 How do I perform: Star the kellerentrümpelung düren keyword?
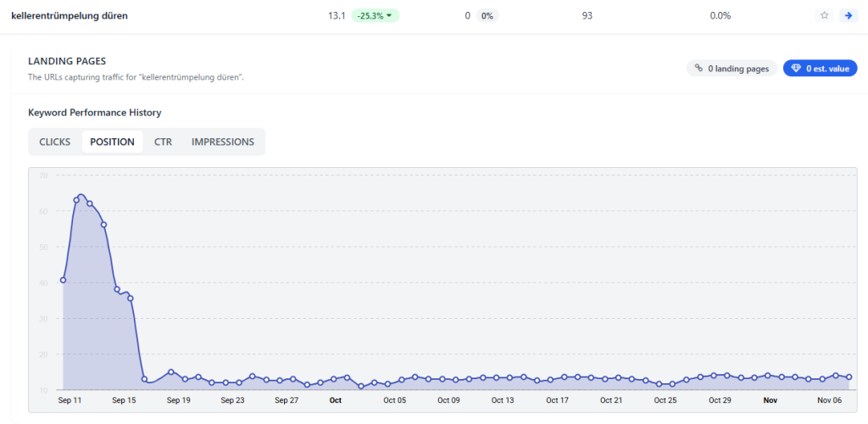point(824,15)
